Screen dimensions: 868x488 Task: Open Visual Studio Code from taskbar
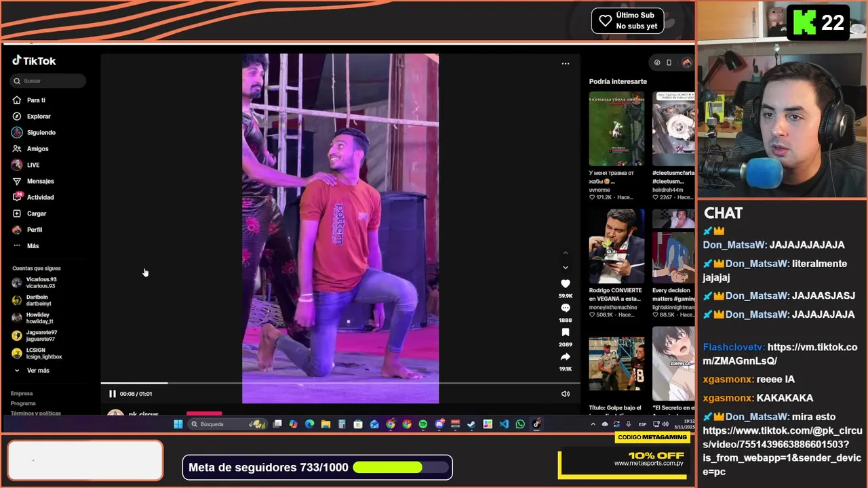(504, 424)
